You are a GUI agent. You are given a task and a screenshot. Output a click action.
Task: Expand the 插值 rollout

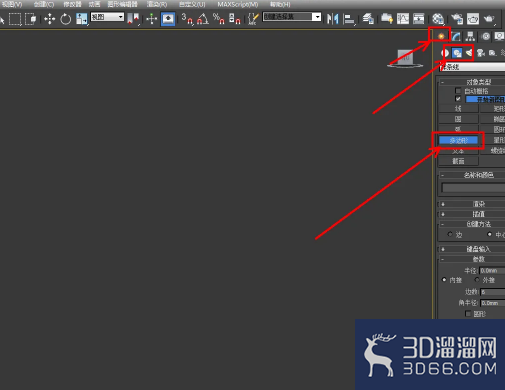pyautogui.click(x=472, y=214)
